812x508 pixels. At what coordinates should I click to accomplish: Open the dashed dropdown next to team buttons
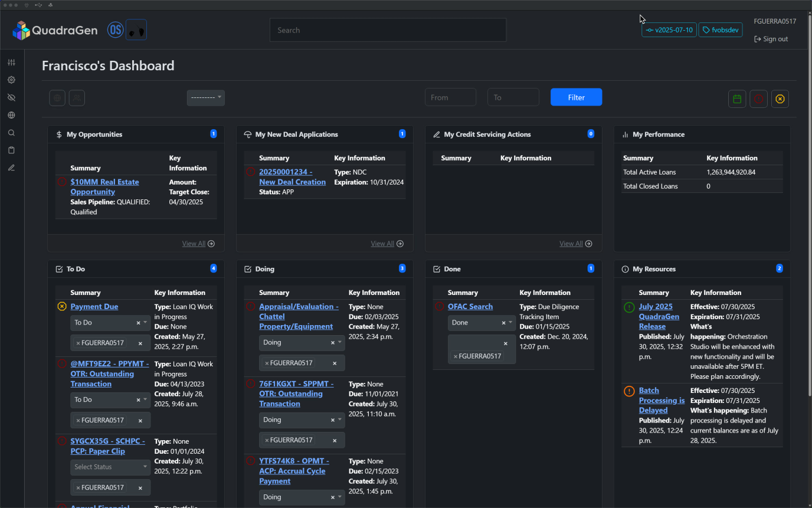pos(206,97)
